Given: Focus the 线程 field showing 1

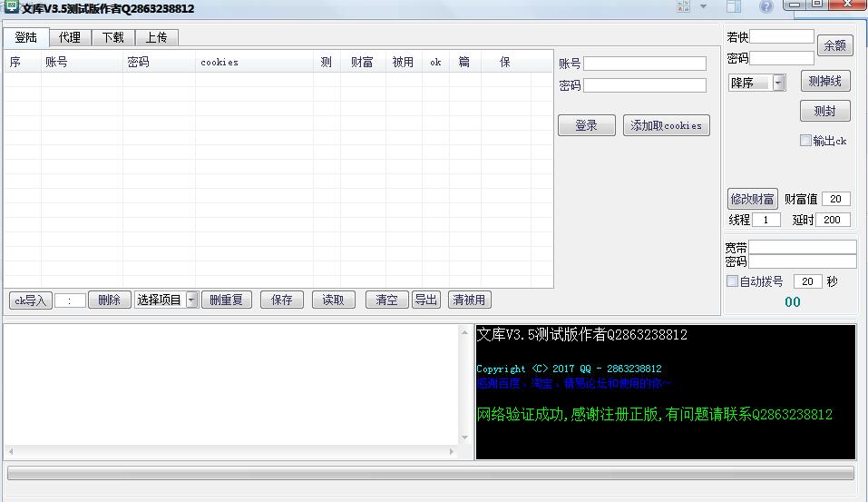Looking at the screenshot, I should pyautogui.click(x=766, y=220).
